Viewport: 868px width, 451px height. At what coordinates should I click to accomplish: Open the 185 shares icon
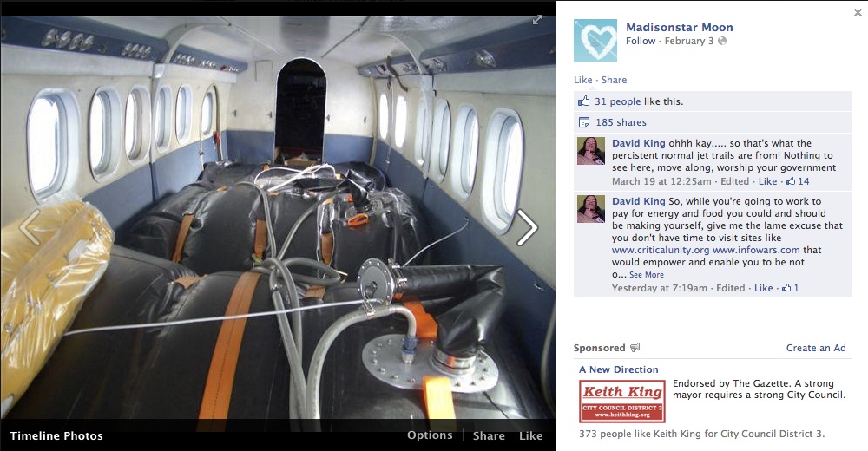(x=583, y=122)
